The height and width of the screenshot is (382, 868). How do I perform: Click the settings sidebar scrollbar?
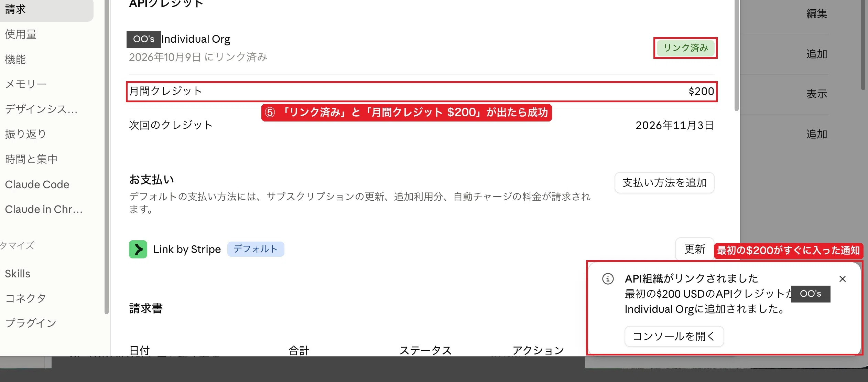click(x=107, y=157)
